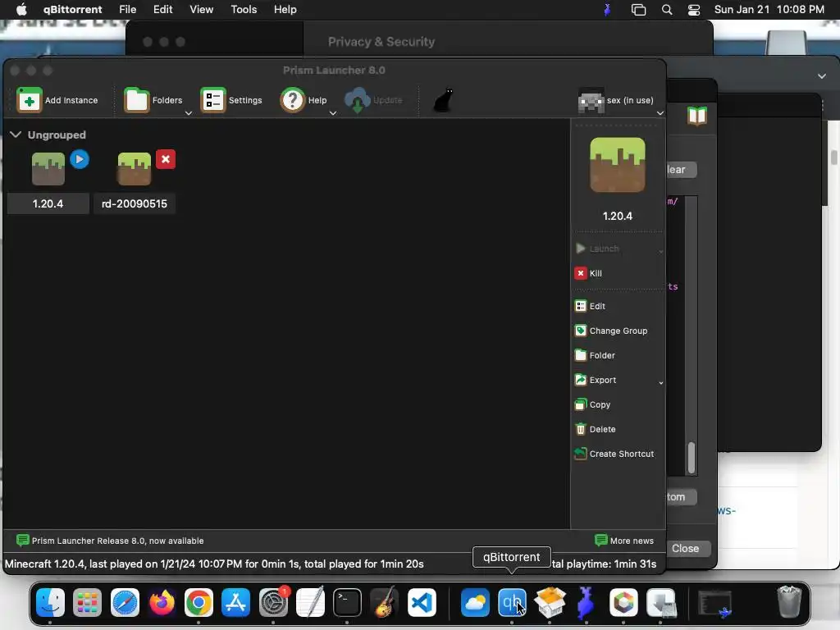Click Edit in the instance sidebar
This screenshot has height=630, width=840.
tap(590, 306)
